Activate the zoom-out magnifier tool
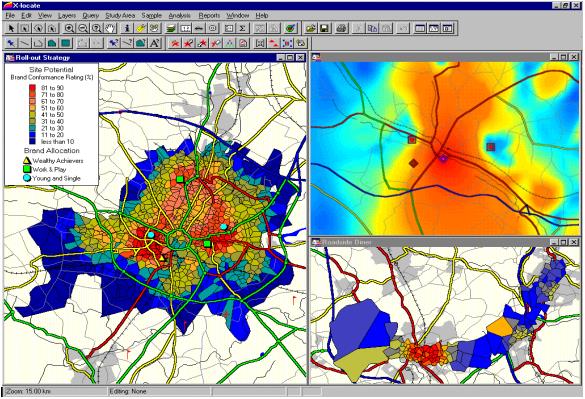 pos(83,28)
